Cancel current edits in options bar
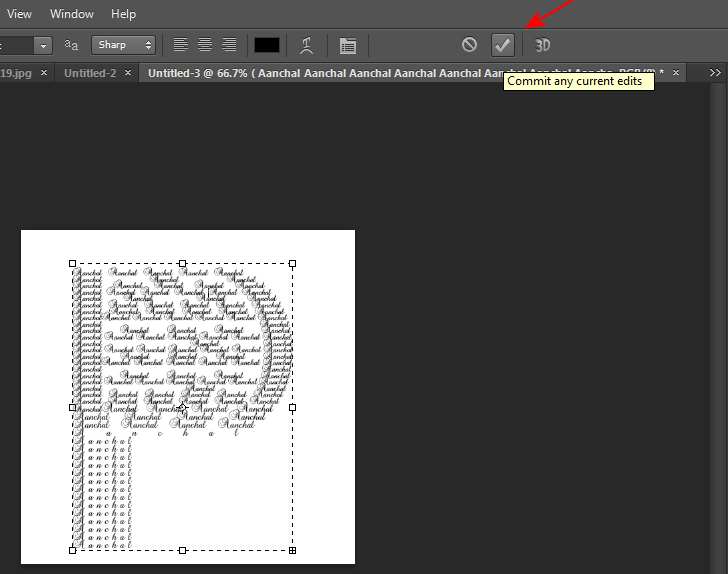 (469, 45)
